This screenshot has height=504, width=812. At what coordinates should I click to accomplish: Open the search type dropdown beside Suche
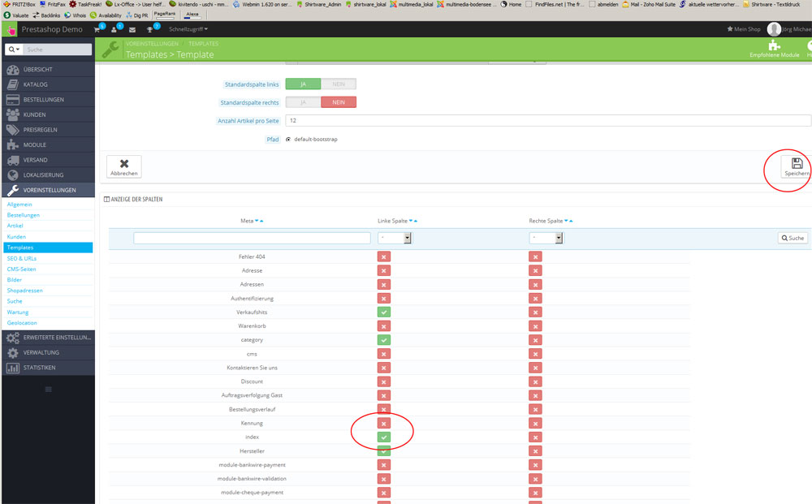coord(14,50)
